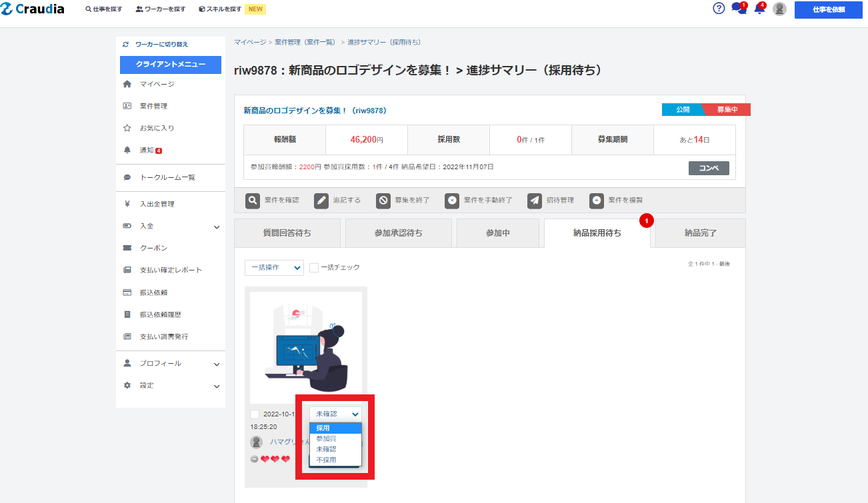Click the user avatar icon in header

779,9
